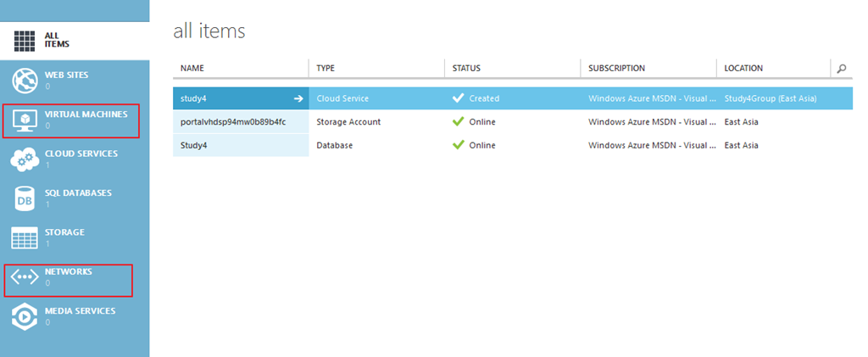This screenshot has width=868, height=357.
Task: Click the search magnifier in table header
Action: (842, 69)
